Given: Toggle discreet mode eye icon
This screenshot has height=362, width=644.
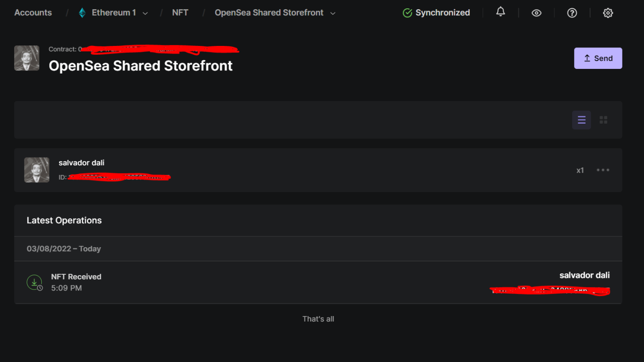Looking at the screenshot, I should (x=536, y=13).
